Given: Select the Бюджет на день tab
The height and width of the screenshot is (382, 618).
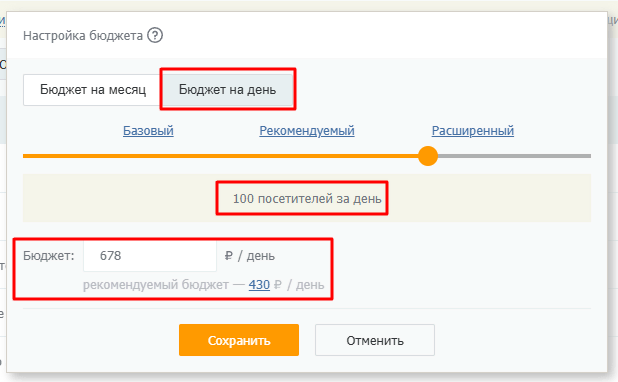Looking at the screenshot, I should click(228, 90).
